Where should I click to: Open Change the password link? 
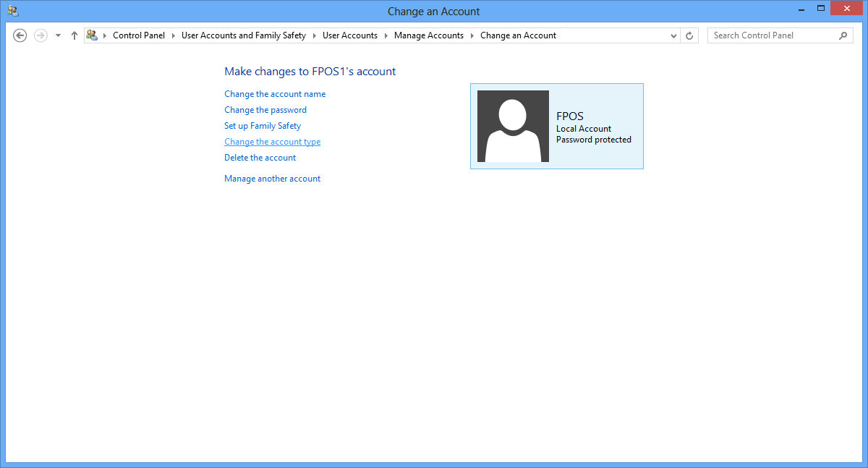[x=265, y=110]
